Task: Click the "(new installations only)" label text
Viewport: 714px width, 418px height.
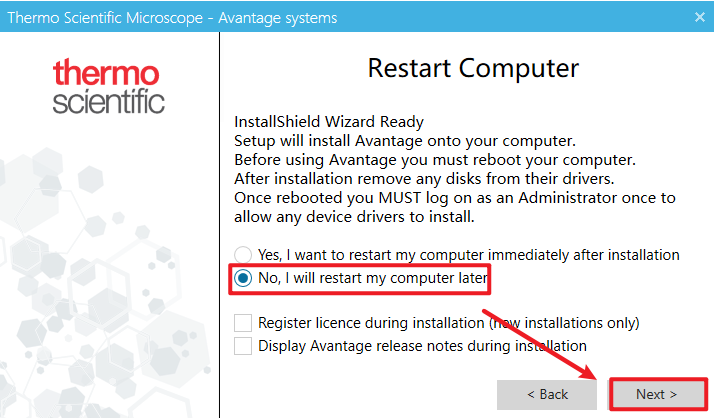Action: pos(563,323)
